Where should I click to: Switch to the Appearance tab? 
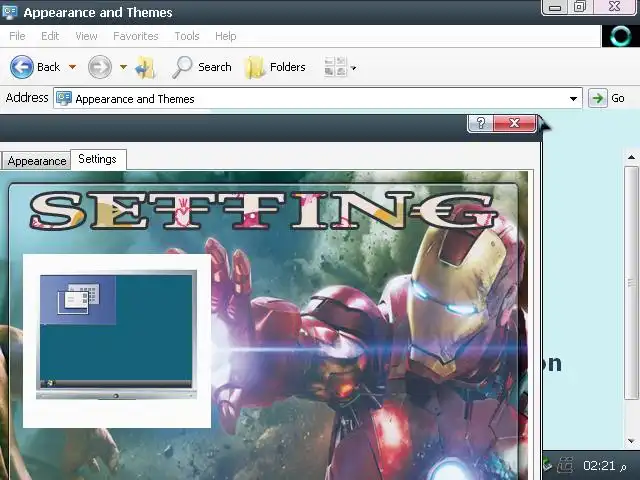pos(37,161)
